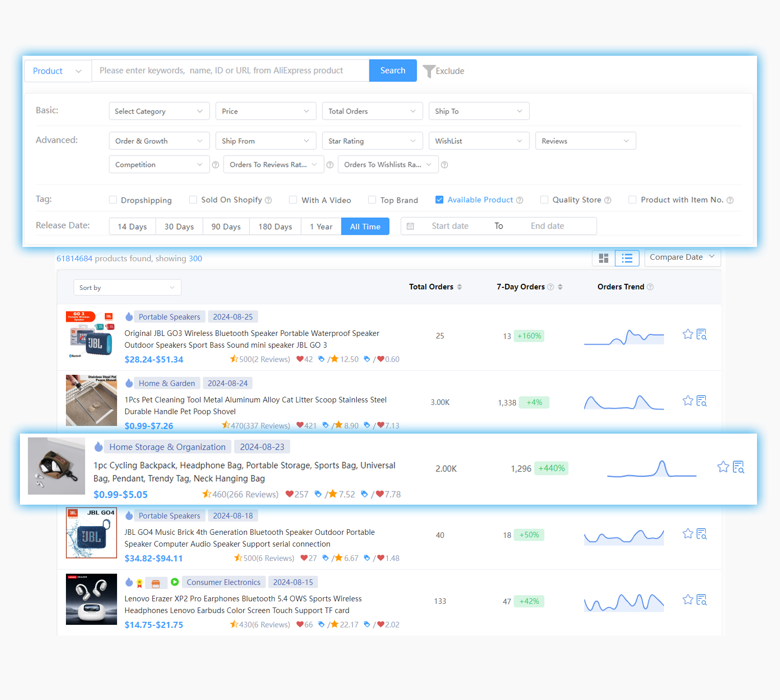Open the Sort by dropdown
The image size is (780, 700).
click(127, 287)
